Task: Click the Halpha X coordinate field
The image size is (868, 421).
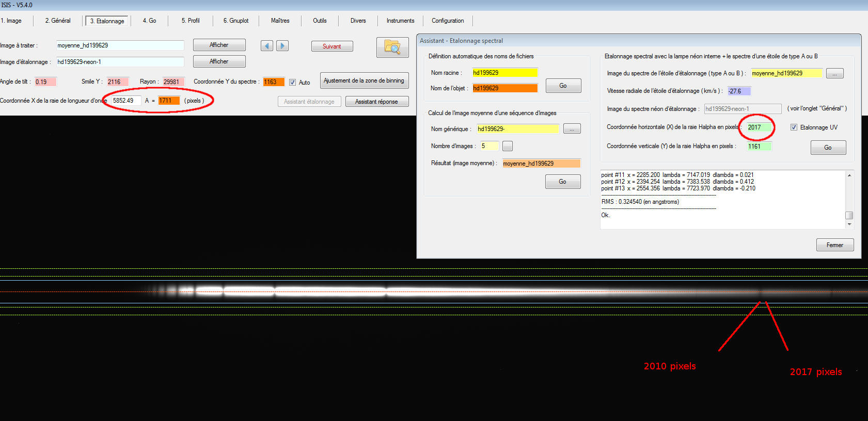Action: point(760,127)
